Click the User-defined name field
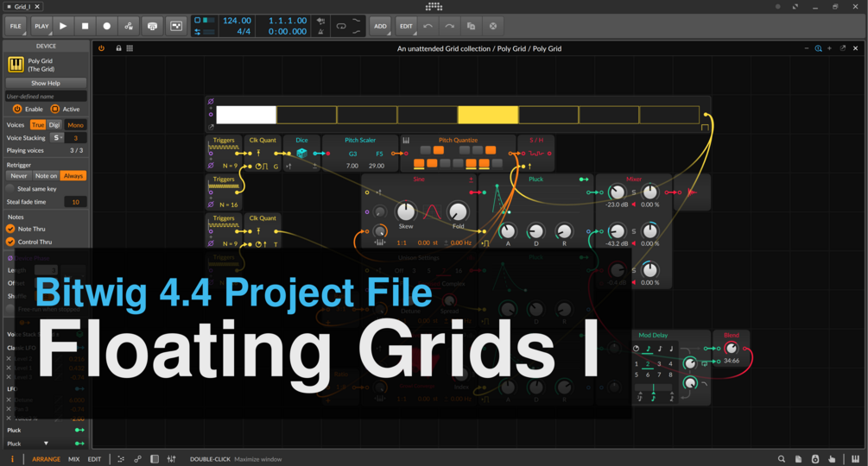Image resolution: width=868 pixels, height=466 pixels. tap(46, 96)
